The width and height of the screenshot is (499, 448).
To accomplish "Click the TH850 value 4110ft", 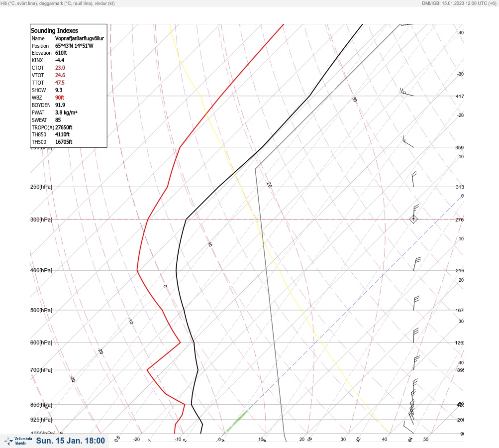I will [62, 134].
